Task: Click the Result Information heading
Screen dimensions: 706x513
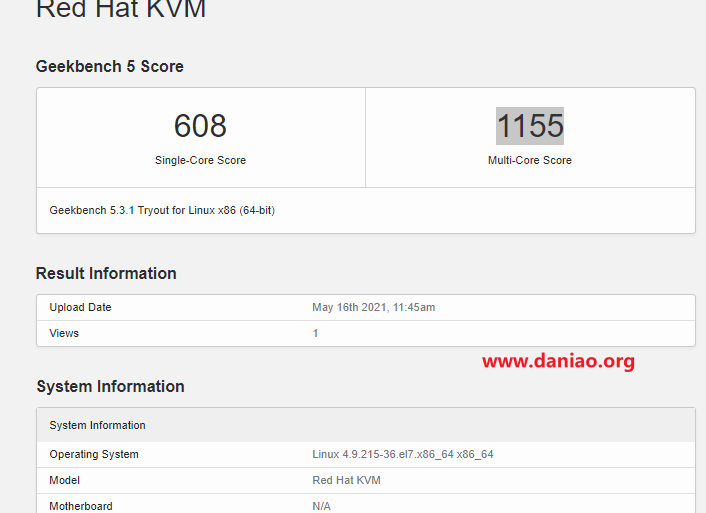Action: 106,273
